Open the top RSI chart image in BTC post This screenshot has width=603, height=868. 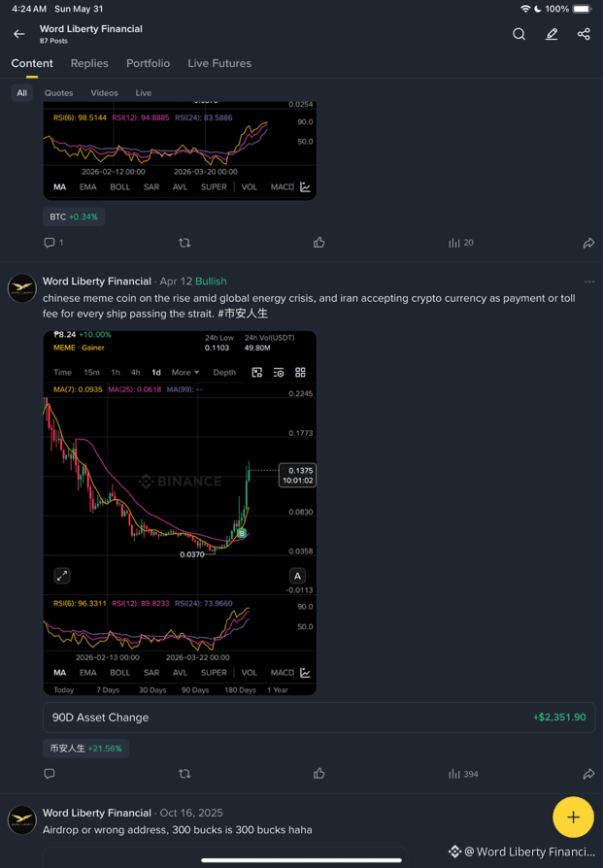(180, 150)
